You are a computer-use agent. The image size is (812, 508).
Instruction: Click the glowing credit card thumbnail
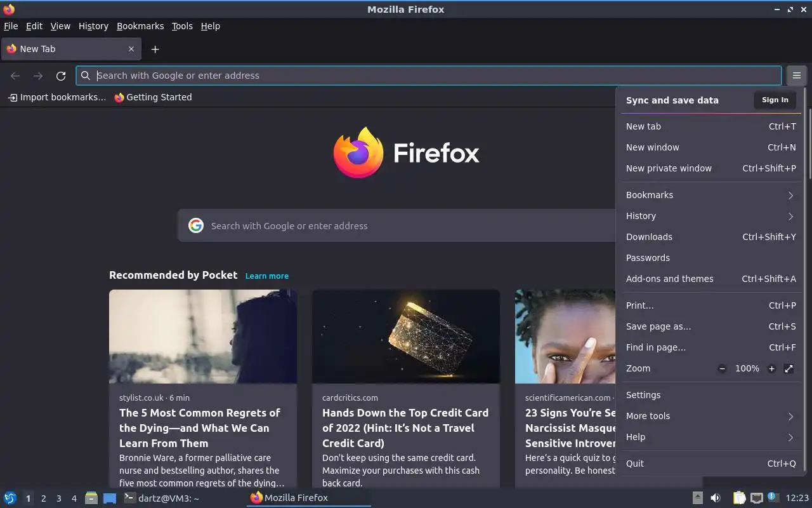[x=406, y=337]
